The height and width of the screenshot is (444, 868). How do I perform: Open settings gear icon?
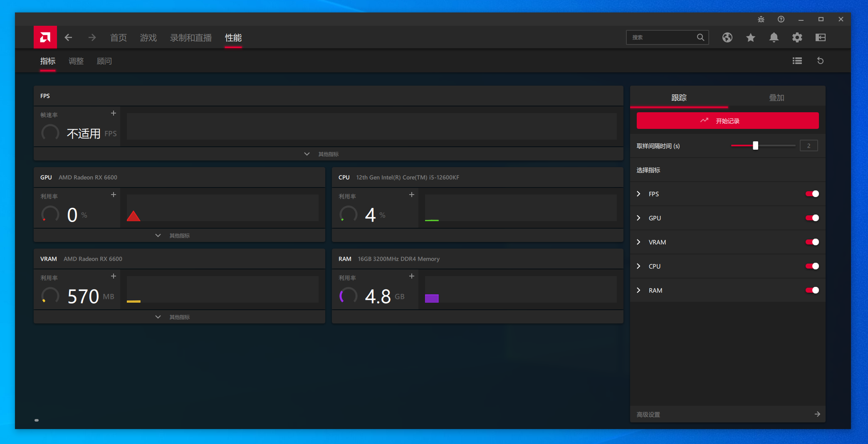pyautogui.click(x=797, y=38)
